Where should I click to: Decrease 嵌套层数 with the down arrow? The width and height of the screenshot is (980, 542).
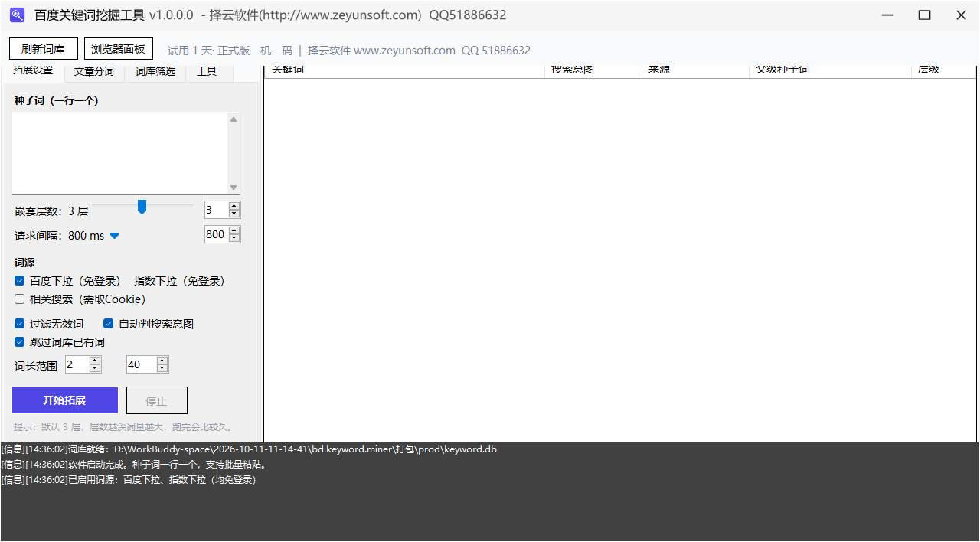click(234, 214)
